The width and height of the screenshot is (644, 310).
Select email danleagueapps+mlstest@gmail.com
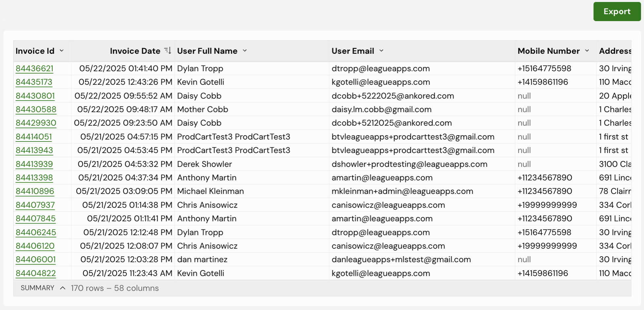[x=401, y=259]
